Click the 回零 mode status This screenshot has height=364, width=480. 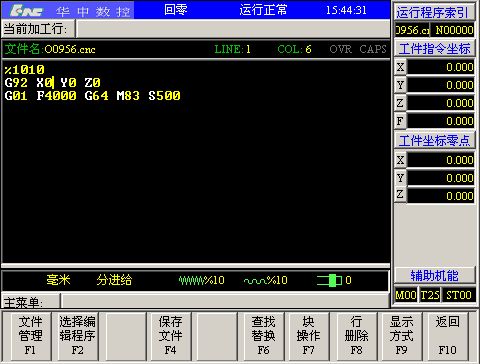(x=176, y=10)
